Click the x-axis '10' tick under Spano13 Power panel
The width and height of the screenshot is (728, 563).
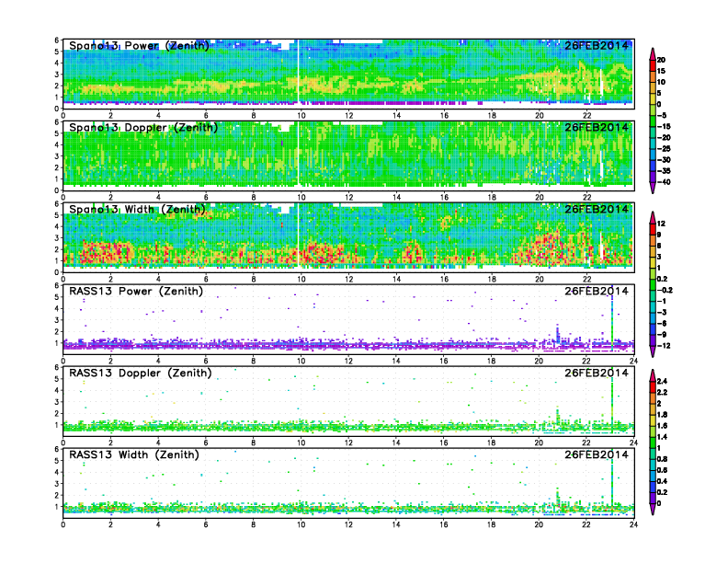[301, 116]
